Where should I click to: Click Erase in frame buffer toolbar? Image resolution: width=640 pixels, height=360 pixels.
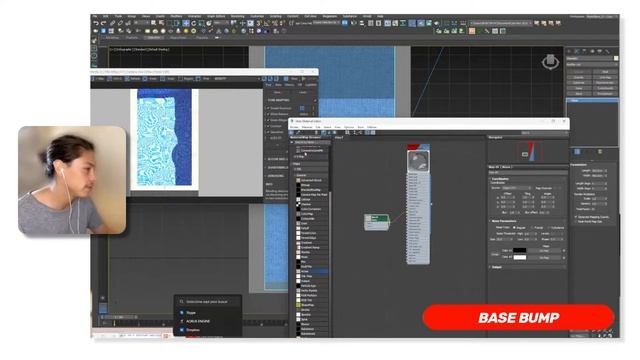(150, 79)
